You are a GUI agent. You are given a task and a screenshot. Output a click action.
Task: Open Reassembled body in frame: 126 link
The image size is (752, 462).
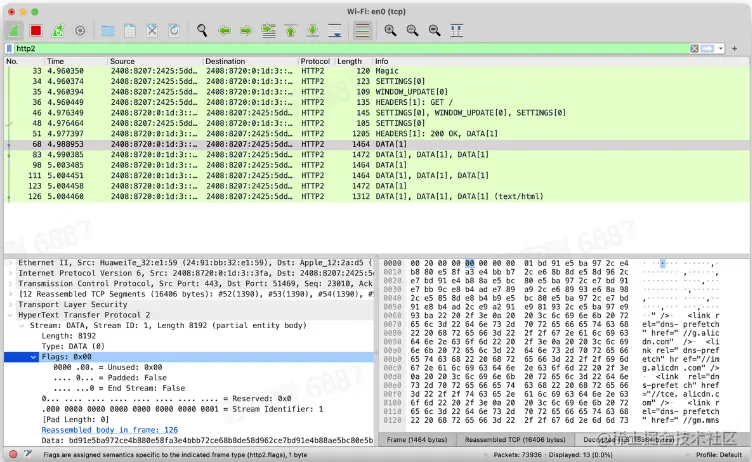(x=109, y=430)
